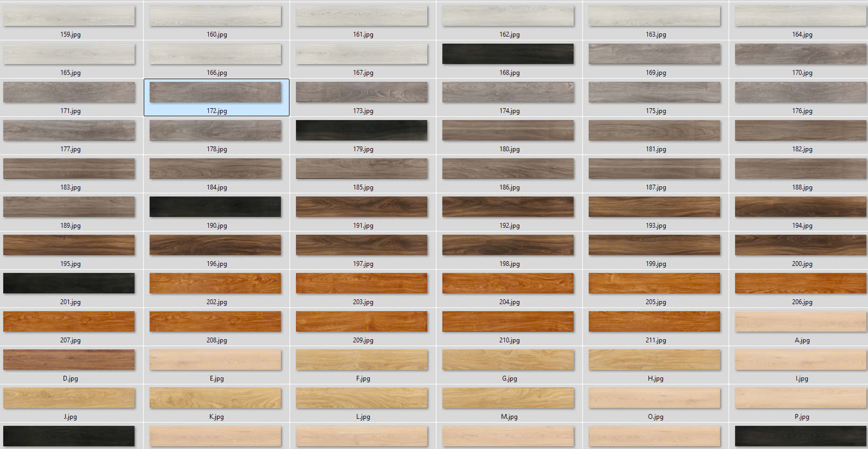Pick the 182.jpg thumbnail
The height and width of the screenshot is (449, 868).
(801, 130)
